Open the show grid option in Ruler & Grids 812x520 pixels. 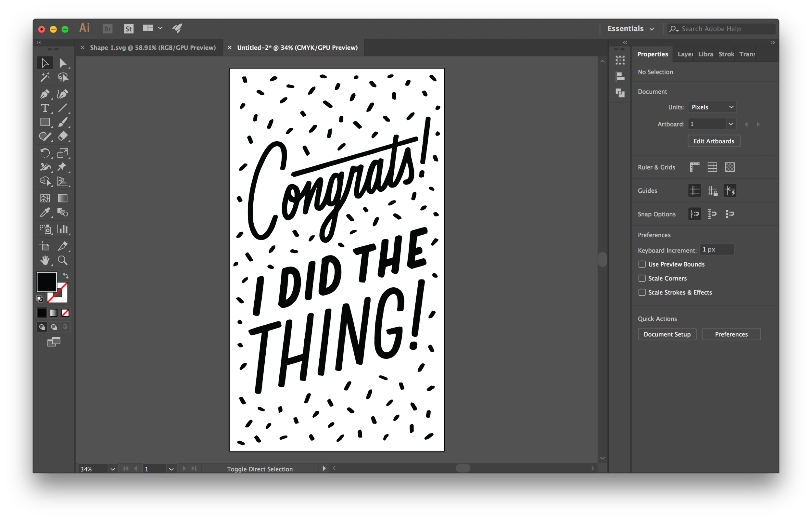pos(713,167)
